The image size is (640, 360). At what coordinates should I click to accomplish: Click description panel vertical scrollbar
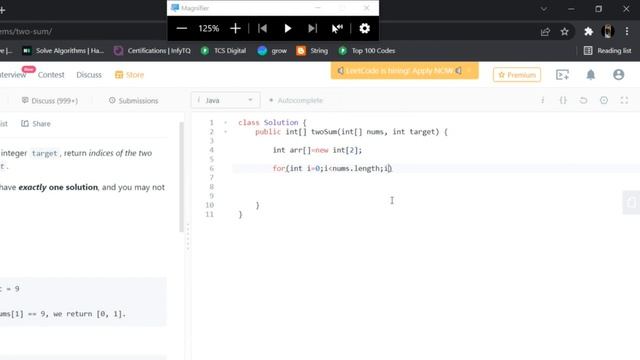coord(181,177)
